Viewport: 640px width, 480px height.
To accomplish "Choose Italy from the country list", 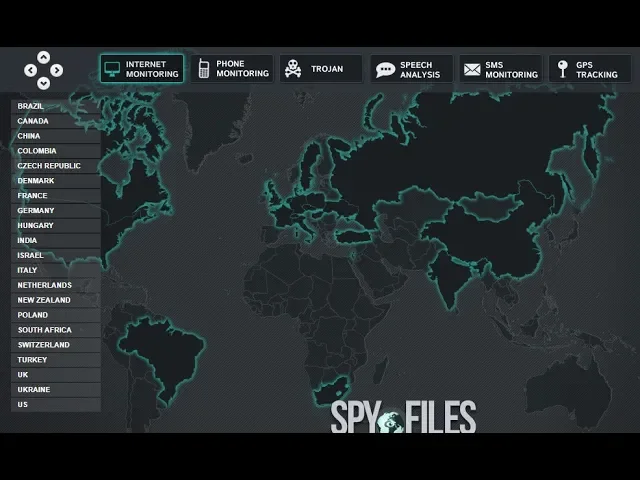I will tap(56, 270).
